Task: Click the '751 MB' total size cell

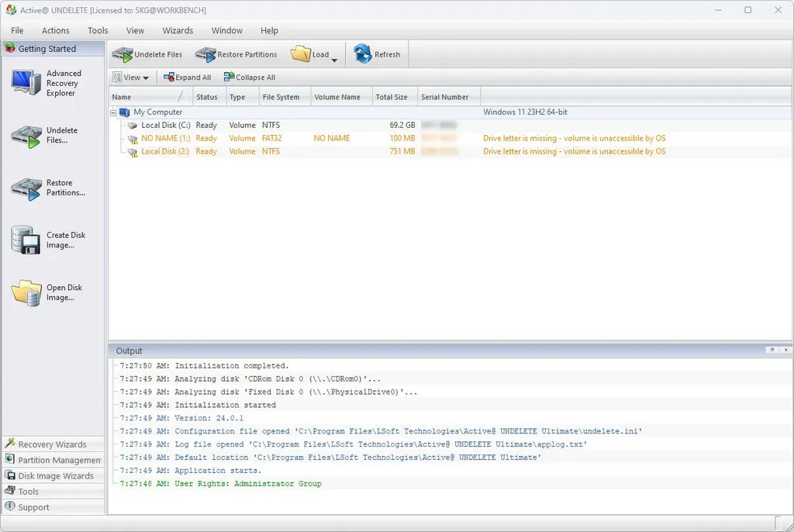Action: point(402,151)
